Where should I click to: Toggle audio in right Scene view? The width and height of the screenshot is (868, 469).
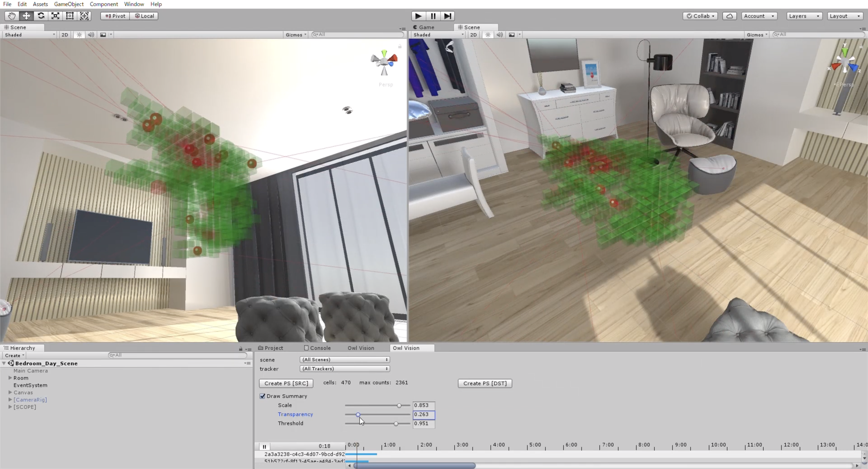pyautogui.click(x=499, y=35)
